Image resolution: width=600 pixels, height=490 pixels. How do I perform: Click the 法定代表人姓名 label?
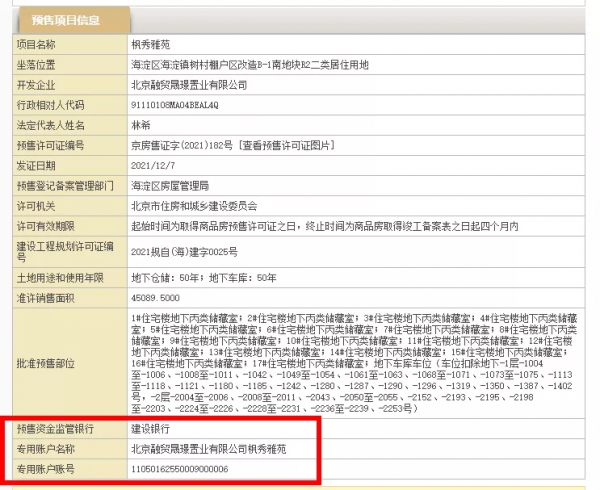(x=50, y=125)
